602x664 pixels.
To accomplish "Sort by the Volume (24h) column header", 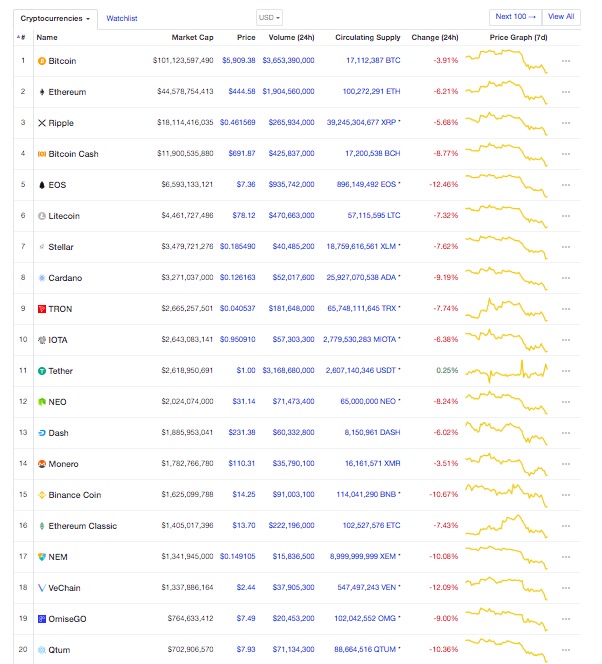I will pos(291,37).
